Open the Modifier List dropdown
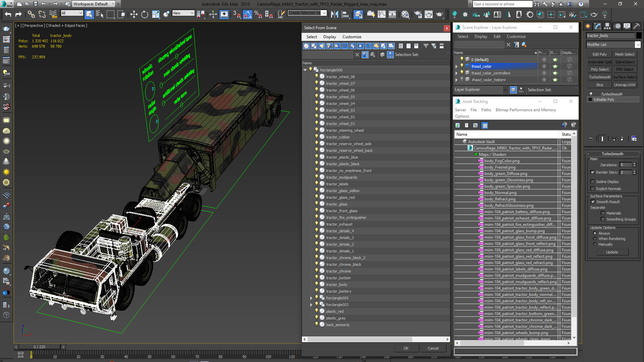The height and width of the screenshot is (362, 644). click(613, 45)
